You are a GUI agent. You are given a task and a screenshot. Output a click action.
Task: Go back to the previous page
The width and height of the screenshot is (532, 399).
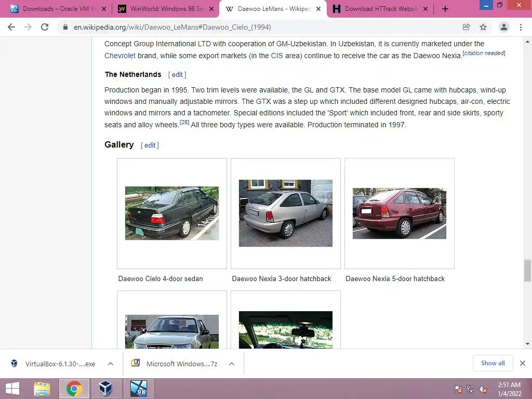click(11, 27)
